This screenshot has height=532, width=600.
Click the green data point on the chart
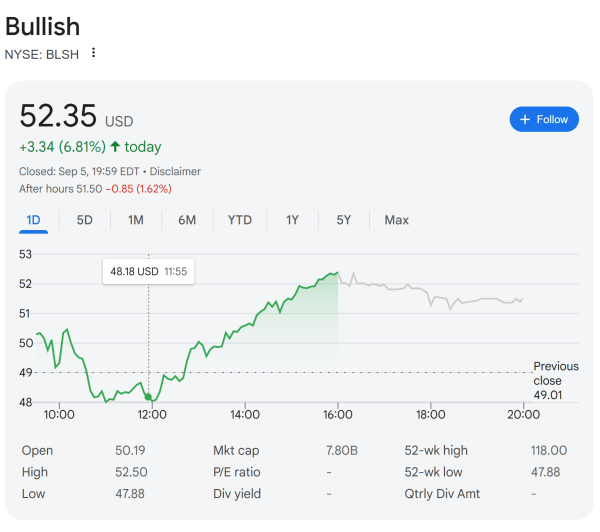[149, 398]
